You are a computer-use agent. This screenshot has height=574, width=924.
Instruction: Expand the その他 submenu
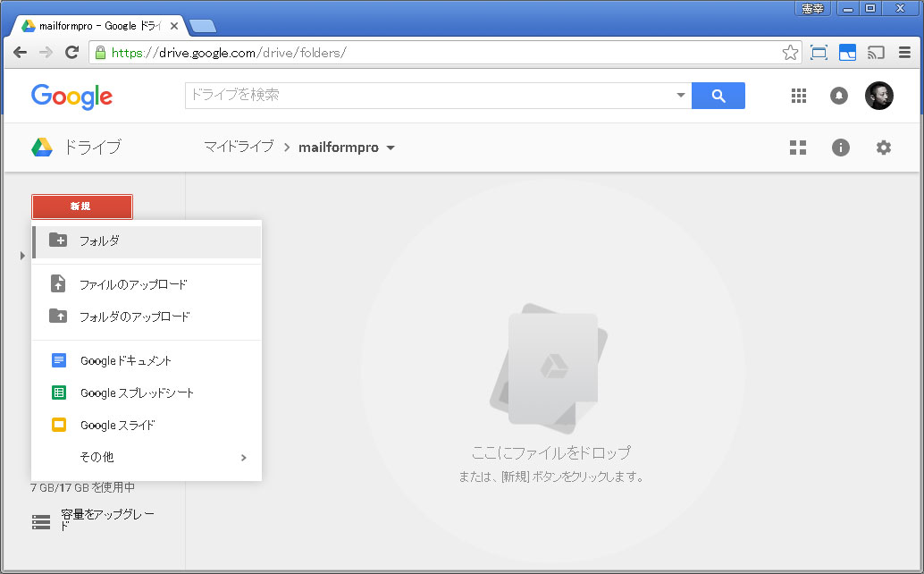[x=243, y=458]
